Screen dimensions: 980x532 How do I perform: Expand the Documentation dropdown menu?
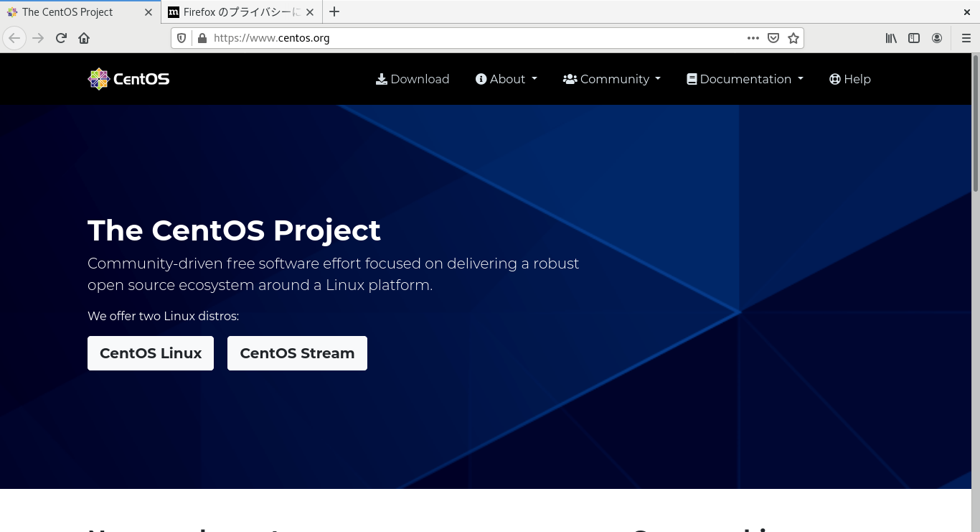(745, 79)
